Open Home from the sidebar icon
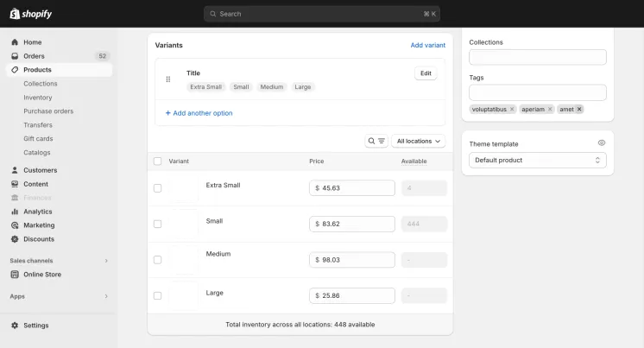This screenshot has height=348, width=644. click(x=15, y=42)
